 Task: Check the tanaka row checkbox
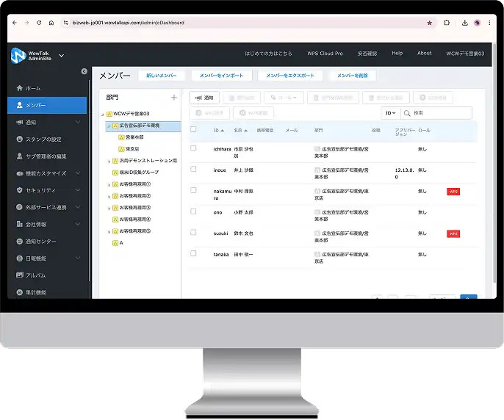193,253
